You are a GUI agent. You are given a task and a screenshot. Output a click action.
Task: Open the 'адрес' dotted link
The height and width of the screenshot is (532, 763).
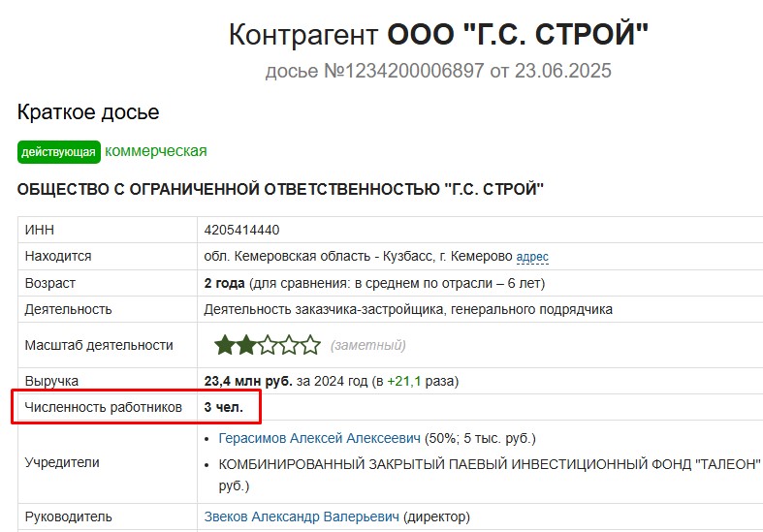532,256
